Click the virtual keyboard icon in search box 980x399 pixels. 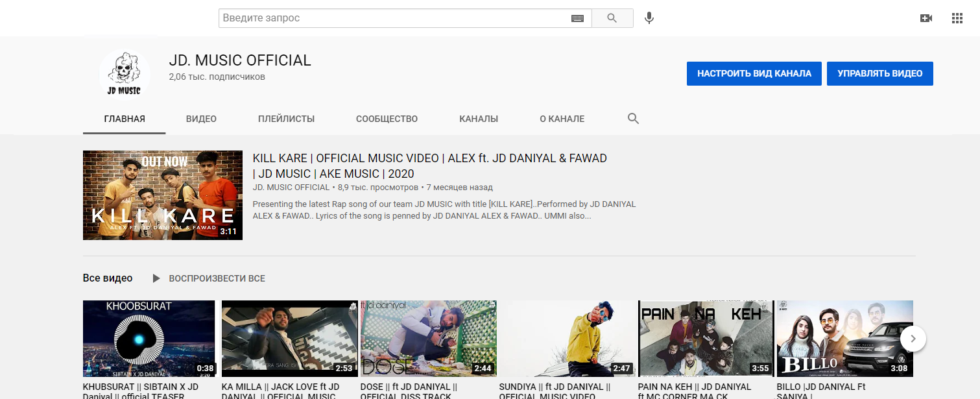pyautogui.click(x=577, y=19)
